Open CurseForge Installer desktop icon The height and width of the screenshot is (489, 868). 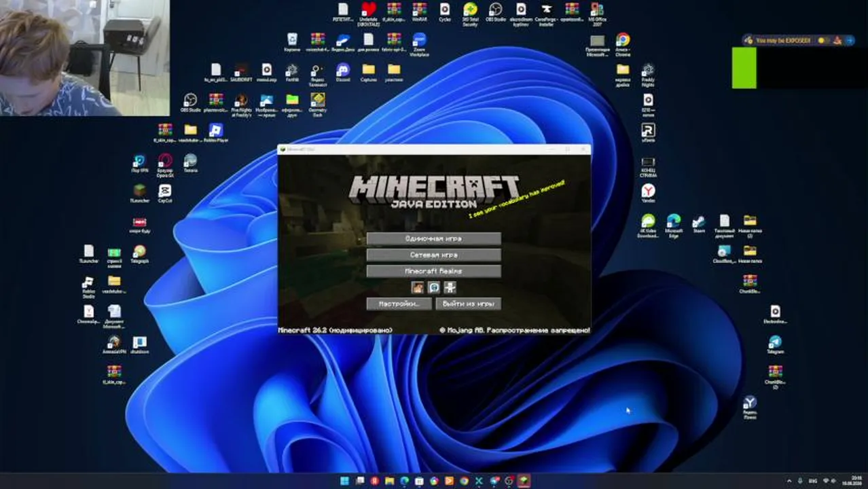pos(546,14)
